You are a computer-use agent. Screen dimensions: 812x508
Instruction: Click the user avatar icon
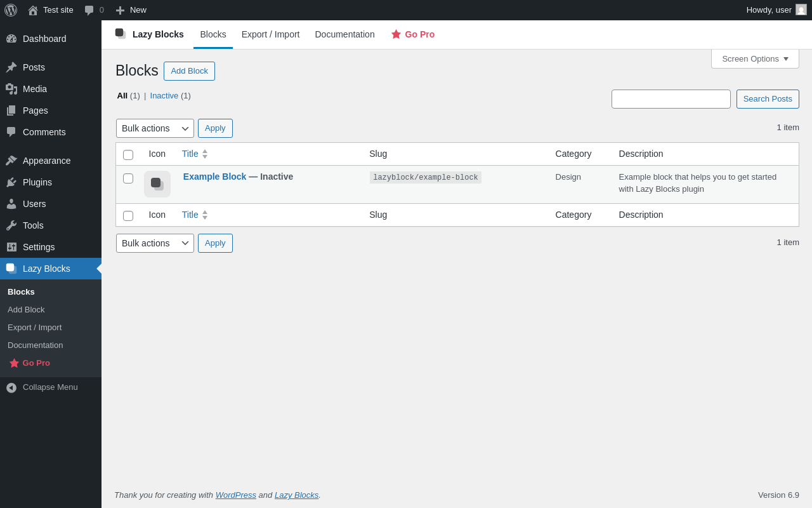[x=801, y=10]
